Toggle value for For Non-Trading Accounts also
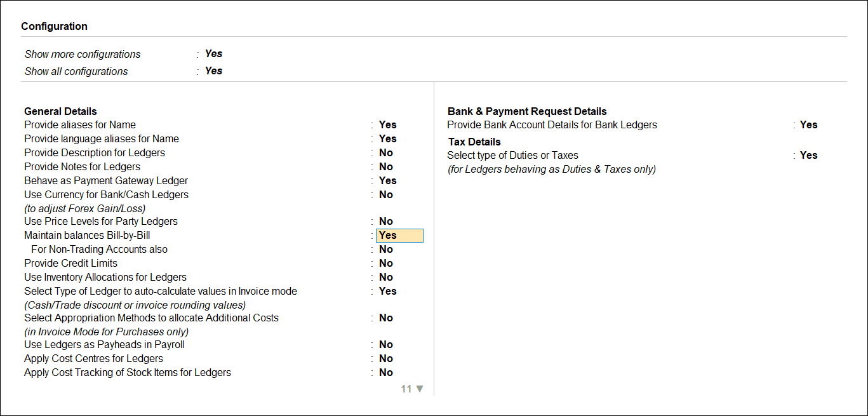868x416 pixels. point(386,250)
